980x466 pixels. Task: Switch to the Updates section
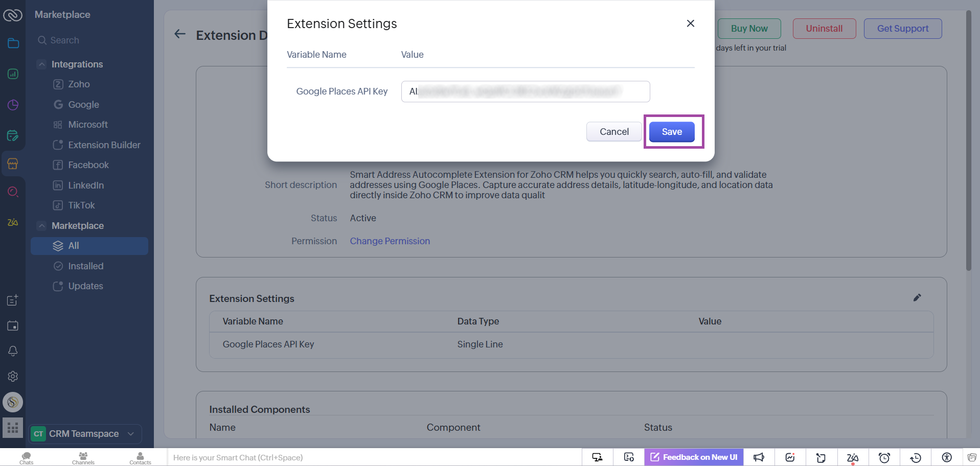(x=85, y=286)
